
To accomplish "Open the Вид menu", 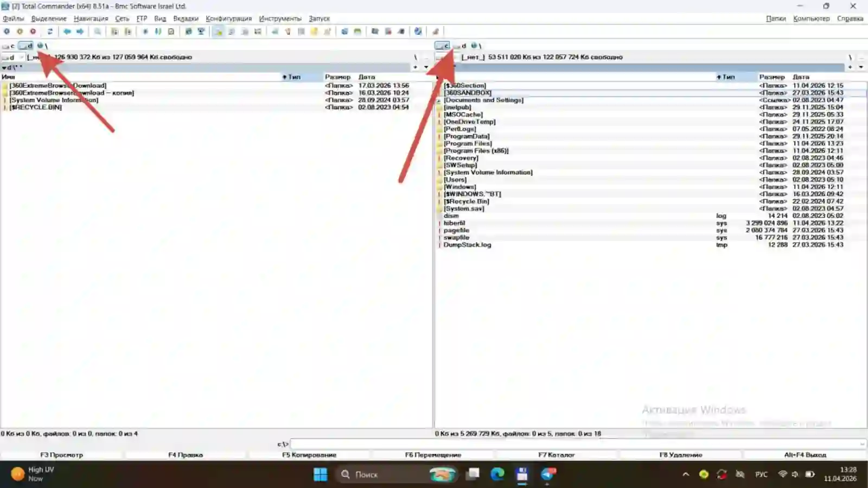I will (x=160, y=18).
